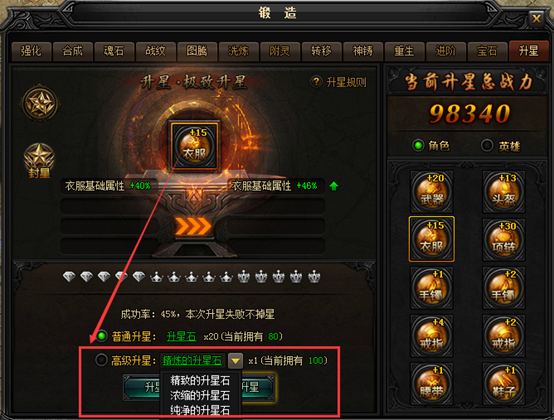This screenshot has height=420, width=554.
Task: Click the green 升星石 link
Action: 181,336
